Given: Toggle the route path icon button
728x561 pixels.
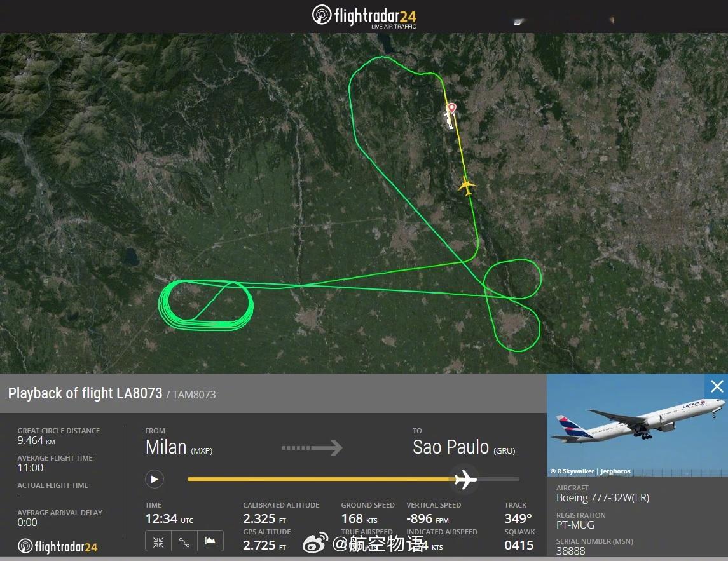Looking at the screenshot, I should tap(184, 541).
